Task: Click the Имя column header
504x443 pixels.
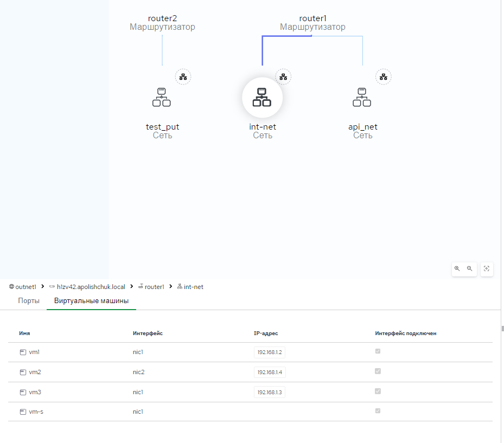Action: click(24, 333)
